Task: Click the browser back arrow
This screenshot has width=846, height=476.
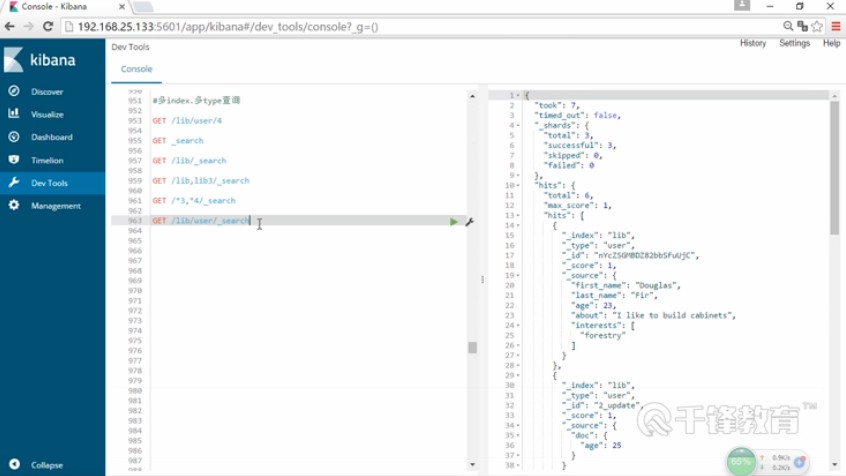Action: (10, 26)
